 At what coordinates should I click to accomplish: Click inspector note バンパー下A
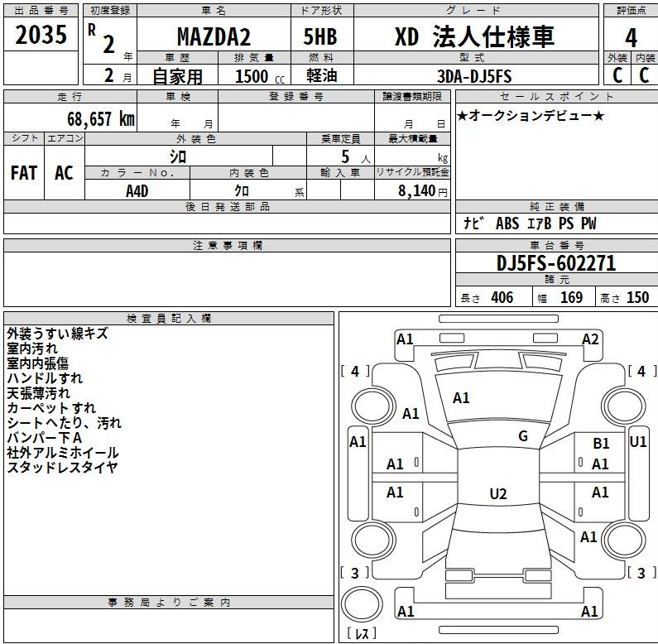tap(44, 438)
